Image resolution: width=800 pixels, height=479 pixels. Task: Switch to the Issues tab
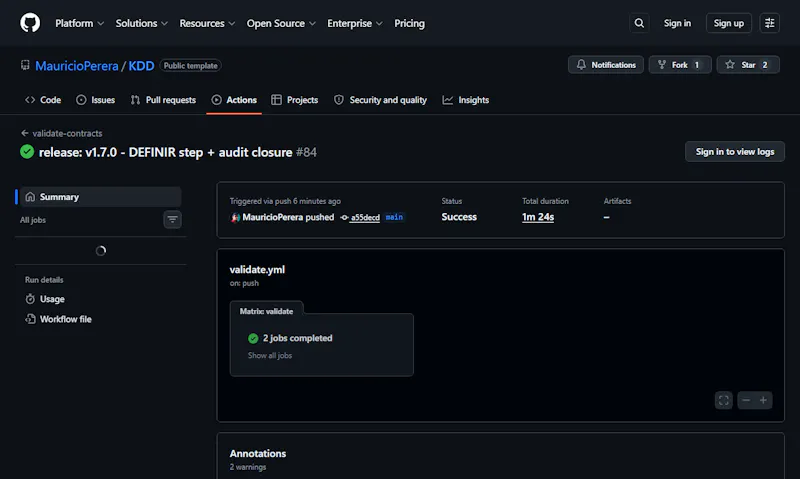coord(95,100)
